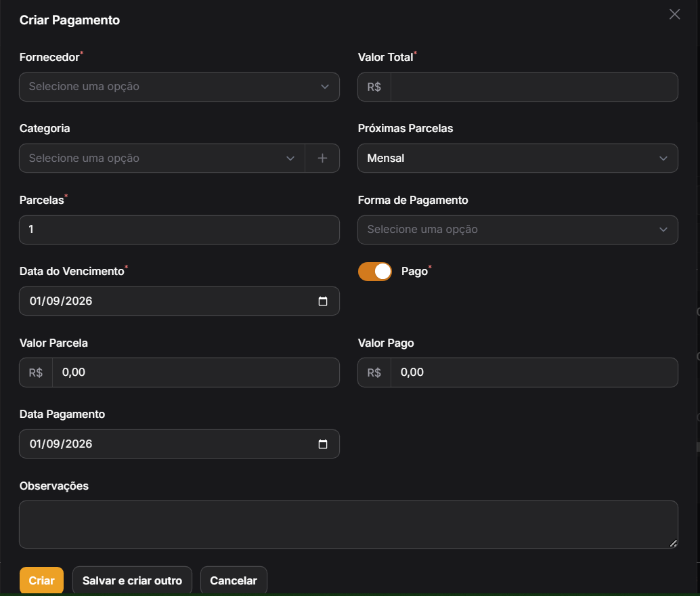Close the Criar Pagamento dialog
The height and width of the screenshot is (596, 700).
click(674, 14)
